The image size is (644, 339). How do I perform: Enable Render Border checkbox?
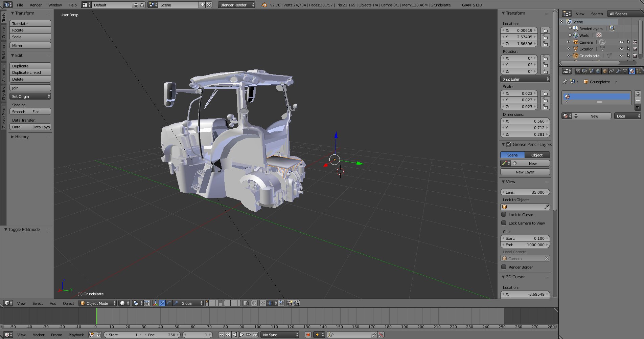click(504, 267)
